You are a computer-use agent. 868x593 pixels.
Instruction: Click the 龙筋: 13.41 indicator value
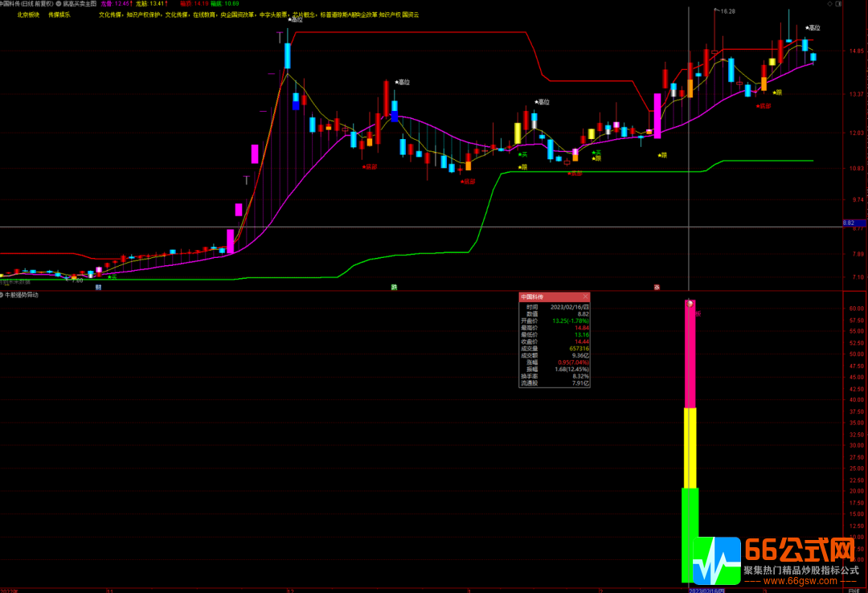[x=152, y=3]
